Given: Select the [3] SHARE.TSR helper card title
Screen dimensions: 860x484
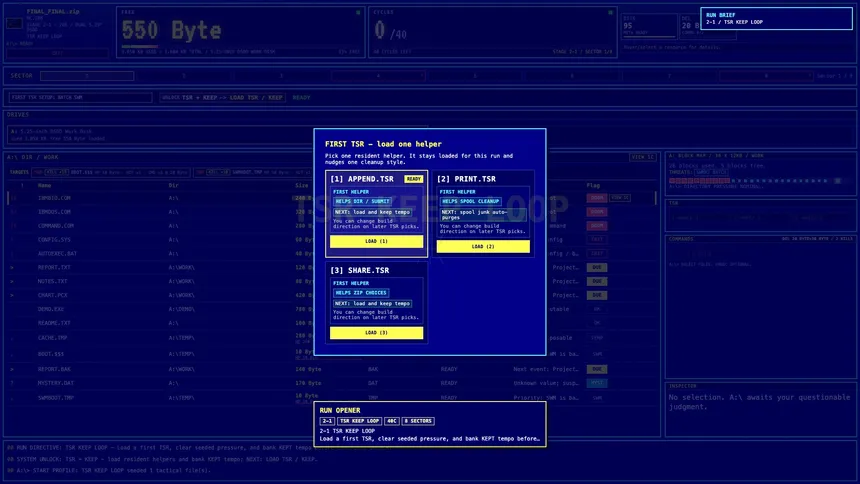Looking at the screenshot, I should [360, 271].
